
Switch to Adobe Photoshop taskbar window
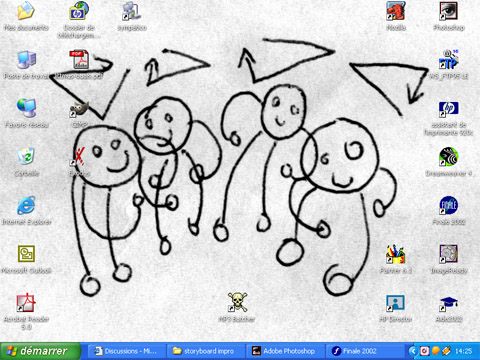(x=284, y=351)
